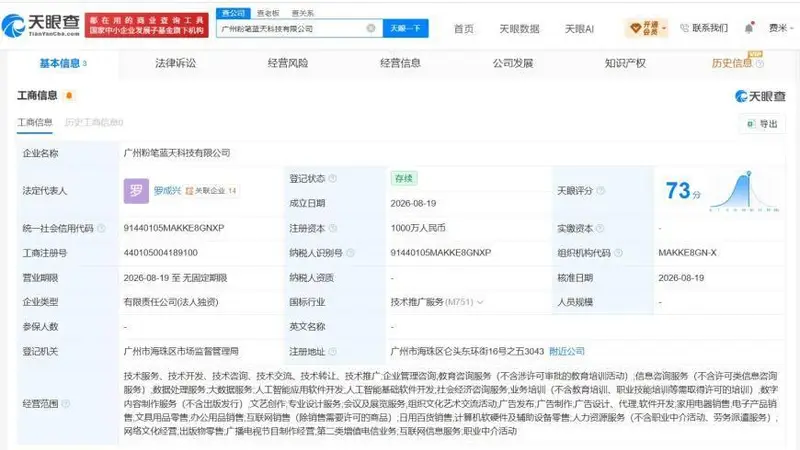This screenshot has height=450, width=800.
Task: Click the Tianyancha logo in header
Action: coord(41,25)
